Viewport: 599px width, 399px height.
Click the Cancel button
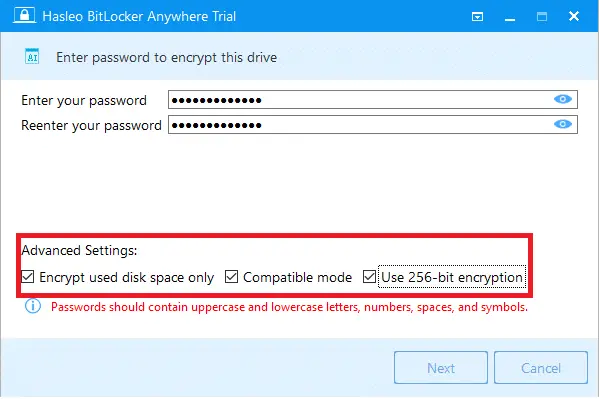click(541, 368)
